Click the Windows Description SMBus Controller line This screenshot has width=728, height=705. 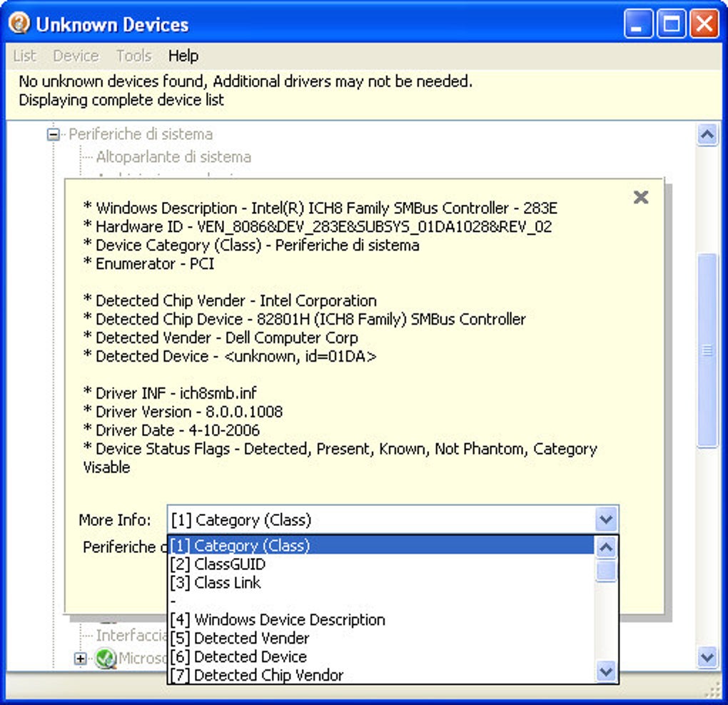click(x=320, y=208)
